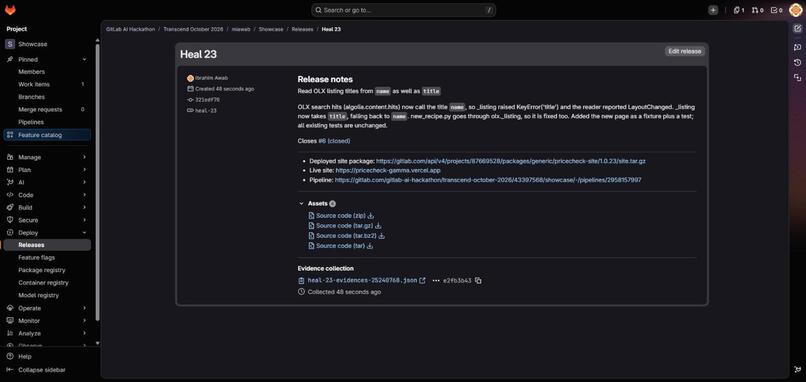Screen dimensions: 806x382
Task: Click the commit icon beside 321edf70
Action: (x=191, y=100)
